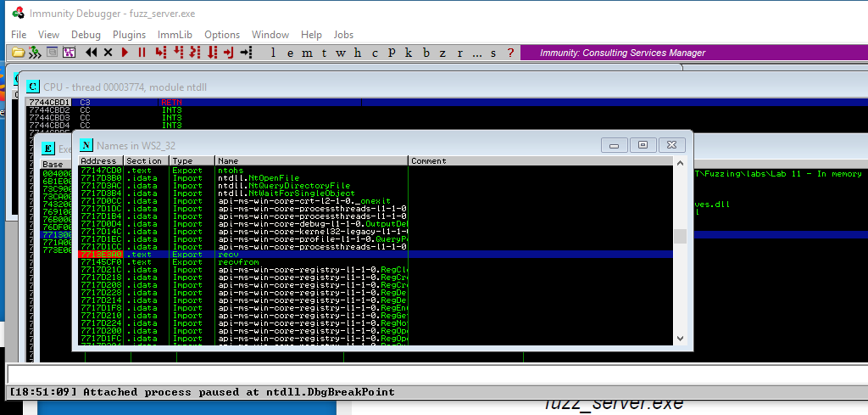Click the 'N' icon of Names window
868x415 pixels.
pyautogui.click(x=86, y=145)
